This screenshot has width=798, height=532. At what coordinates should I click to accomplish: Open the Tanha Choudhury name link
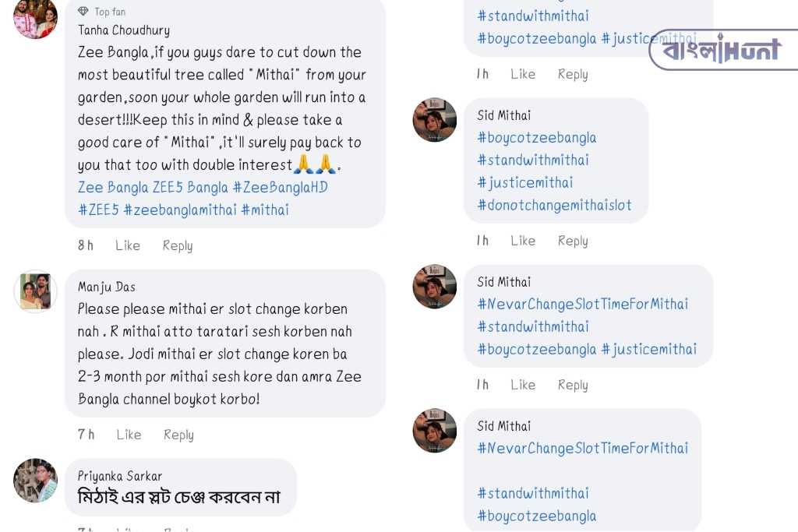[124, 30]
